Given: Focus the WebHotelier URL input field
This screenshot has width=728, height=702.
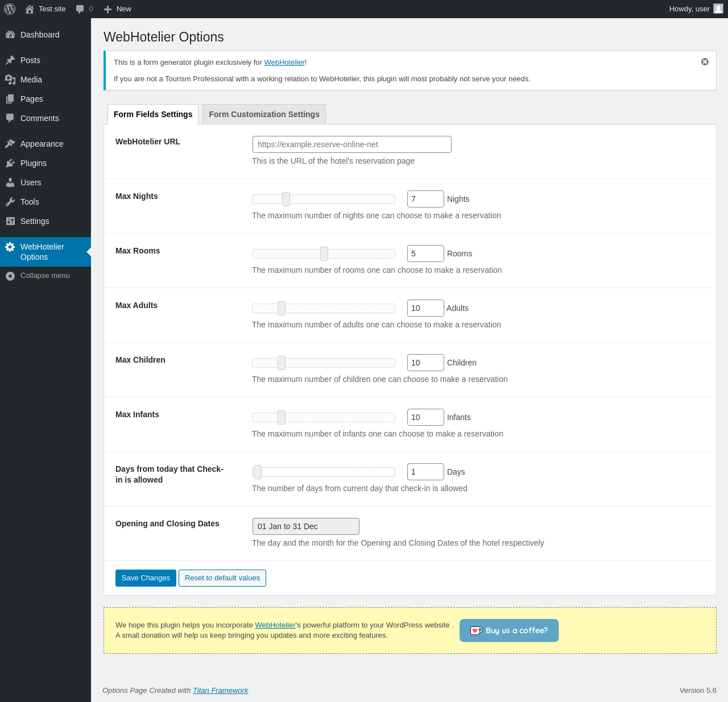Looking at the screenshot, I should [x=352, y=144].
